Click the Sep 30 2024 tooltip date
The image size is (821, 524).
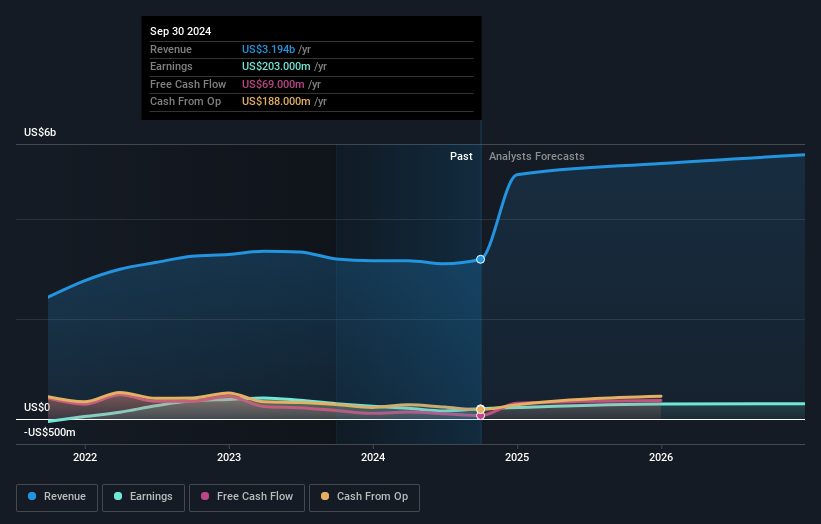tap(181, 31)
